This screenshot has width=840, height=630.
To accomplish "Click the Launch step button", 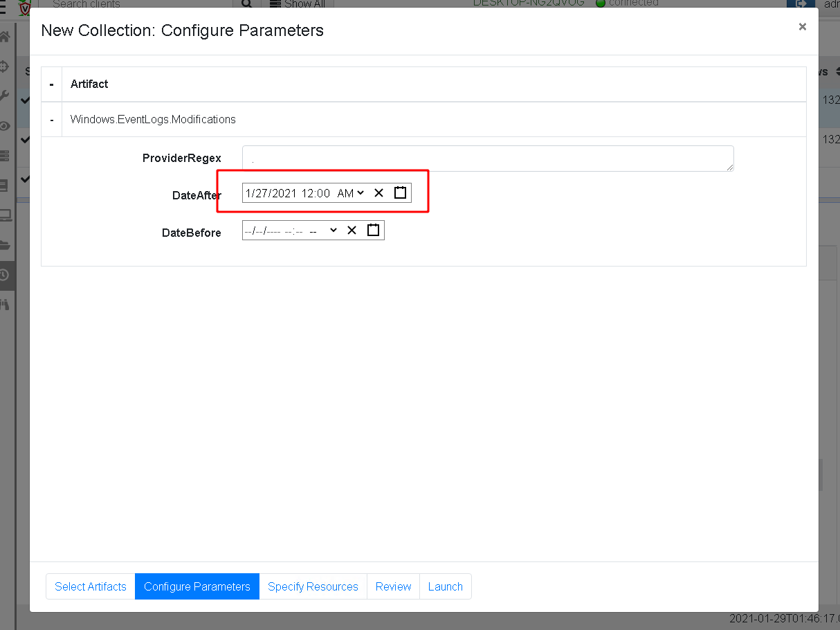I will click(x=445, y=586).
